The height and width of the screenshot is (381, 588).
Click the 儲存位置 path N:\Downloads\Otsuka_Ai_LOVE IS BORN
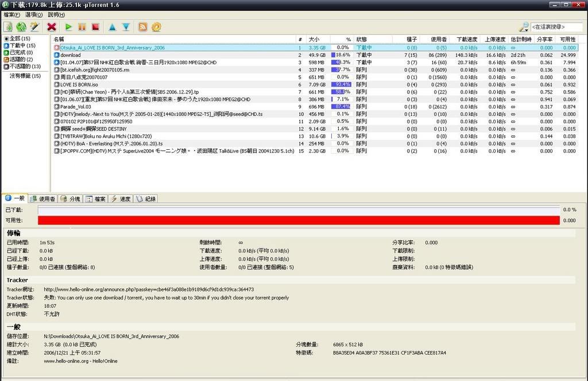[x=111, y=336]
